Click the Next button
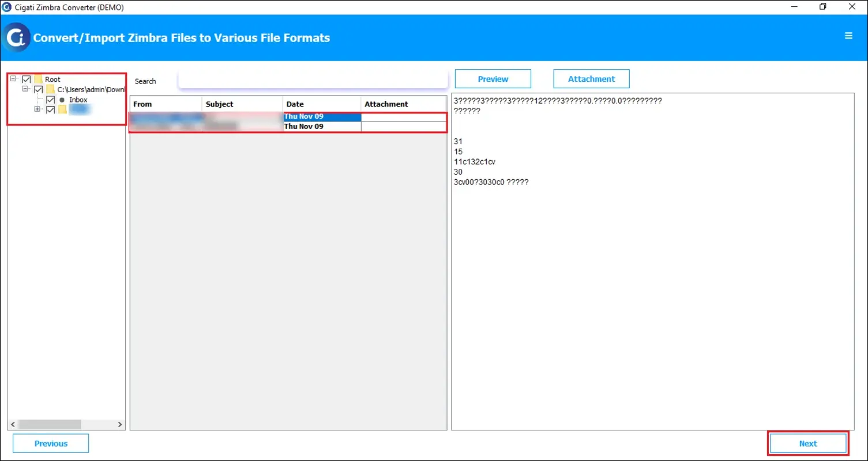This screenshot has height=461, width=868. 808,443
